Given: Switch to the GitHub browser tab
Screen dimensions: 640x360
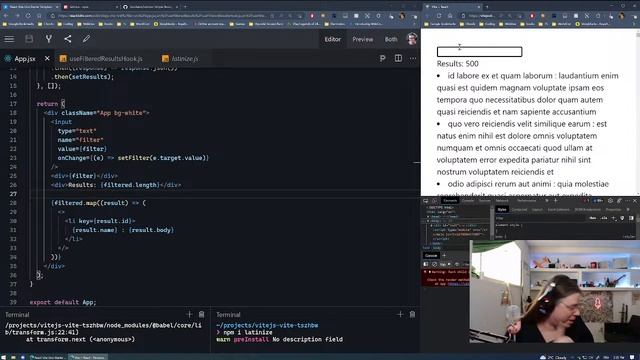Looking at the screenshot, I should coord(151,7).
